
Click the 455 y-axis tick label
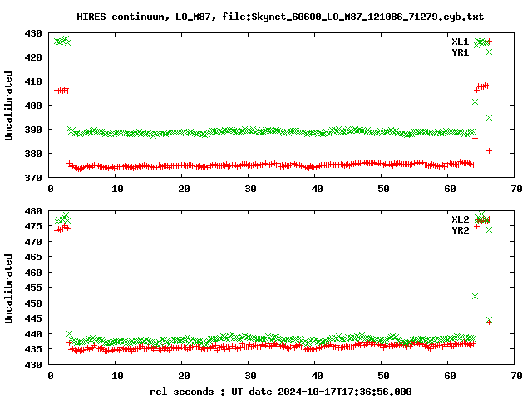pos(33,288)
